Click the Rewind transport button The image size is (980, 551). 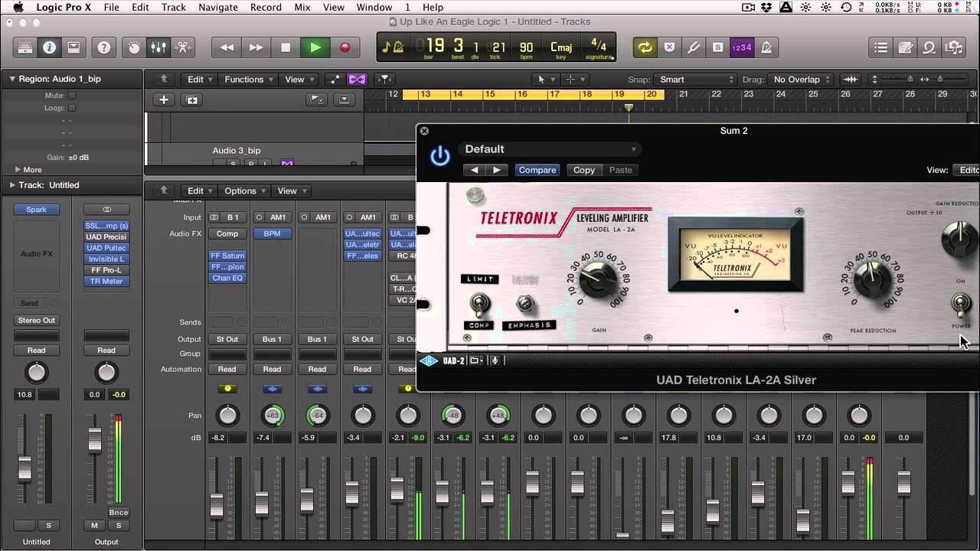[227, 47]
